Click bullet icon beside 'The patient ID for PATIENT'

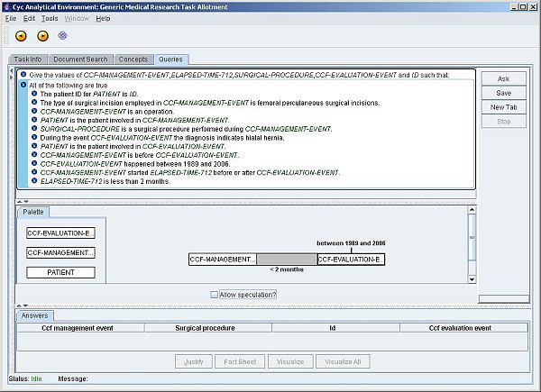(x=34, y=94)
